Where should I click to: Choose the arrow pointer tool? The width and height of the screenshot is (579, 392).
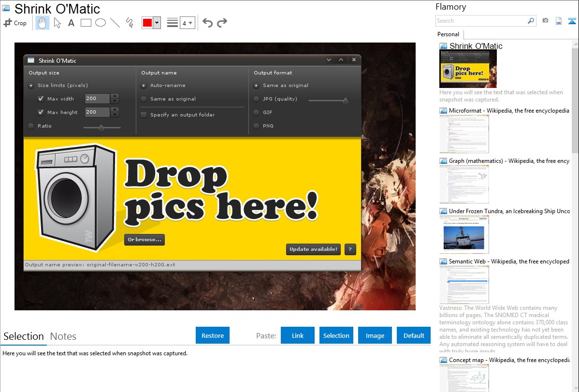tap(57, 23)
